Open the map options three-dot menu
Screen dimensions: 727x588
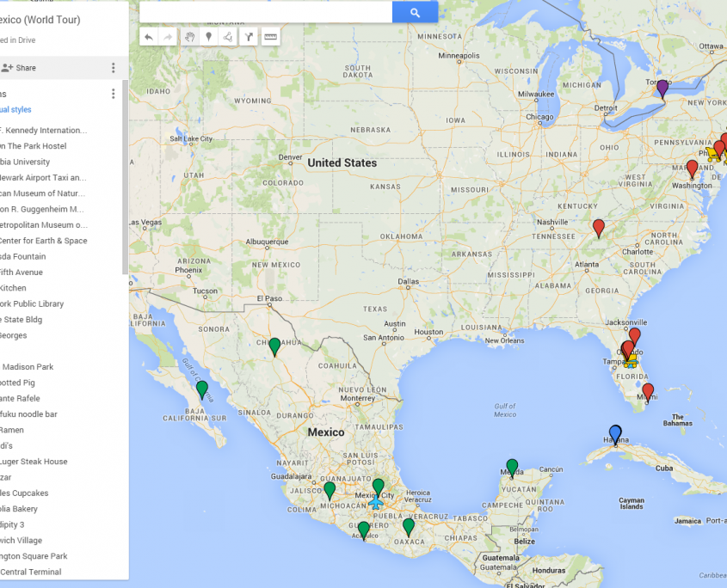coord(113,68)
